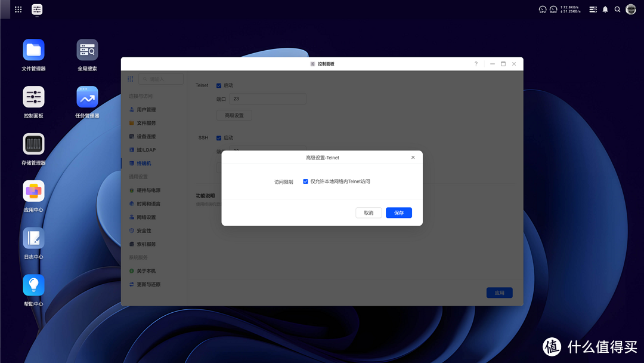Image resolution: width=644 pixels, height=363 pixels.
Task: Close the 高级设置-Telnet dialog
Action: (x=413, y=158)
